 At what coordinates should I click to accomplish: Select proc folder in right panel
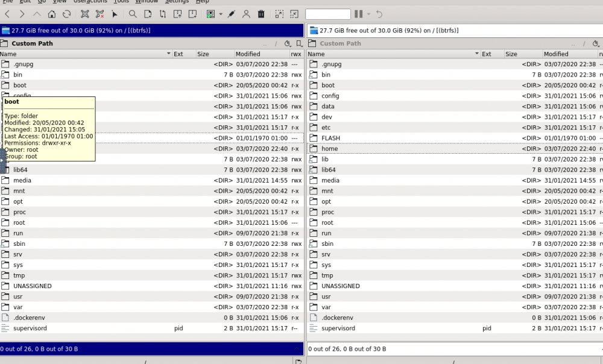tap(455, 212)
